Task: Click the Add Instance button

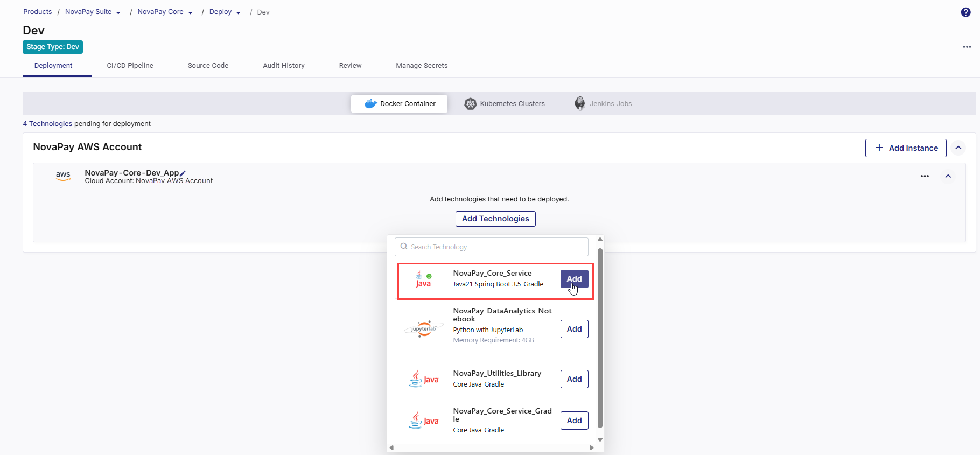Action: (905, 148)
